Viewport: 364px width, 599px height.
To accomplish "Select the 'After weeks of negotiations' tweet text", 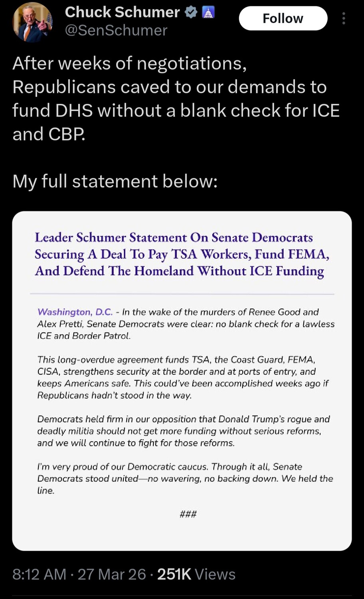I will pyautogui.click(x=176, y=99).
